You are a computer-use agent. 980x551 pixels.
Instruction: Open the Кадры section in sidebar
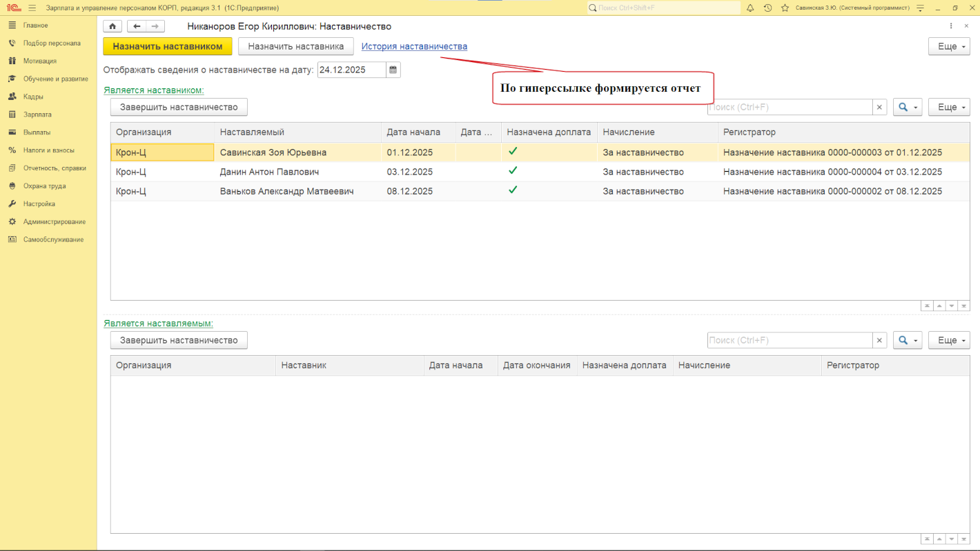tap(33, 97)
